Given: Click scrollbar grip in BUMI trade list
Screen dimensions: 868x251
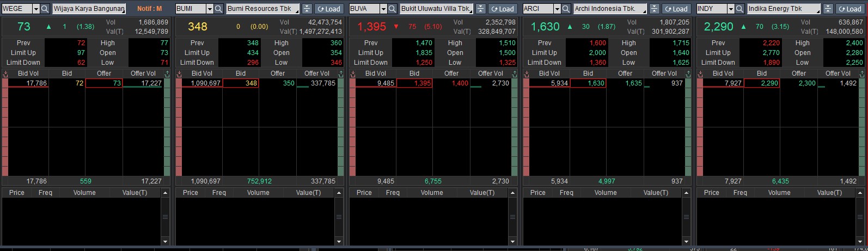Looking at the screenshot, I should coord(339,217).
